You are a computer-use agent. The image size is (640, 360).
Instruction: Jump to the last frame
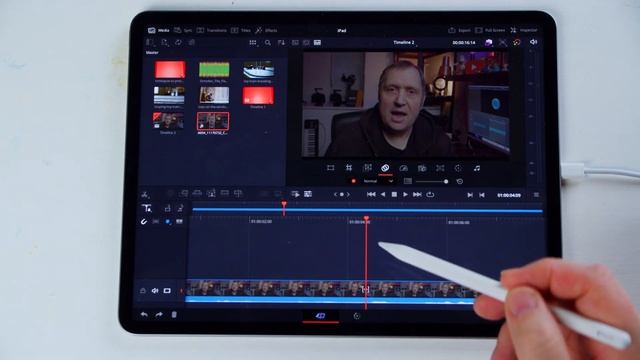coord(417,195)
